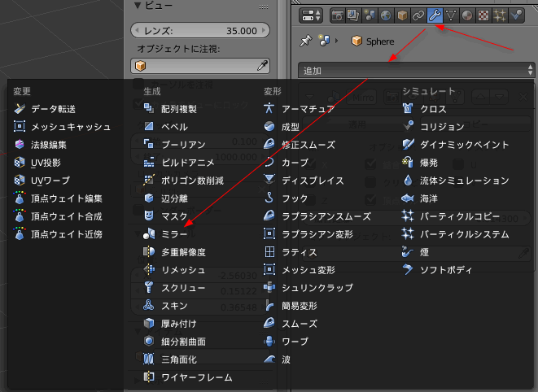
Task: Open the World properties globe tab
Action: pyautogui.click(x=386, y=15)
